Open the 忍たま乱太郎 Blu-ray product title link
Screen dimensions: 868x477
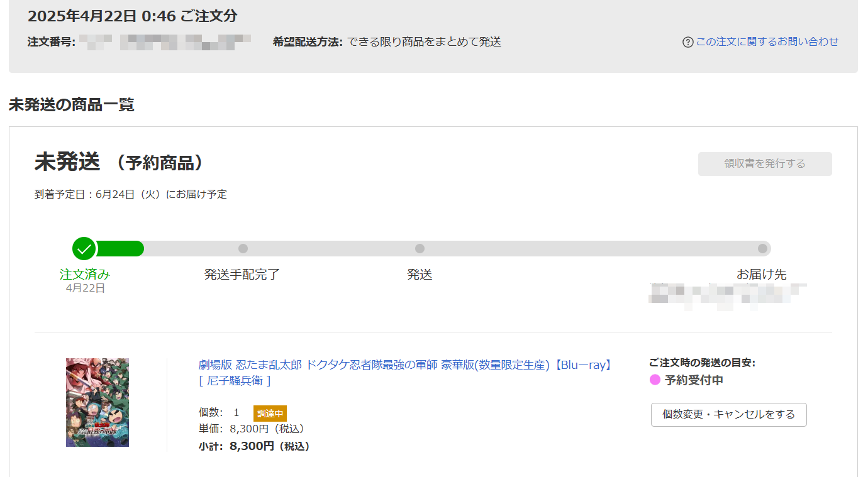[406, 365]
